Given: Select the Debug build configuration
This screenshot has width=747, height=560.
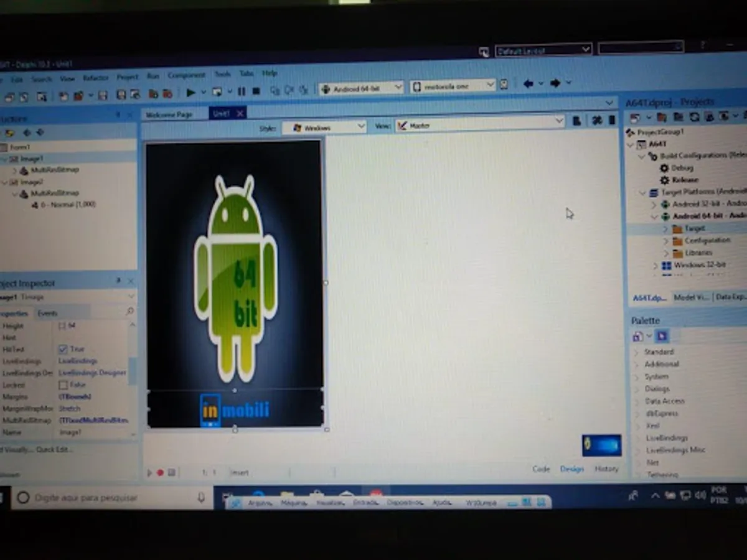Looking at the screenshot, I should click(x=682, y=168).
